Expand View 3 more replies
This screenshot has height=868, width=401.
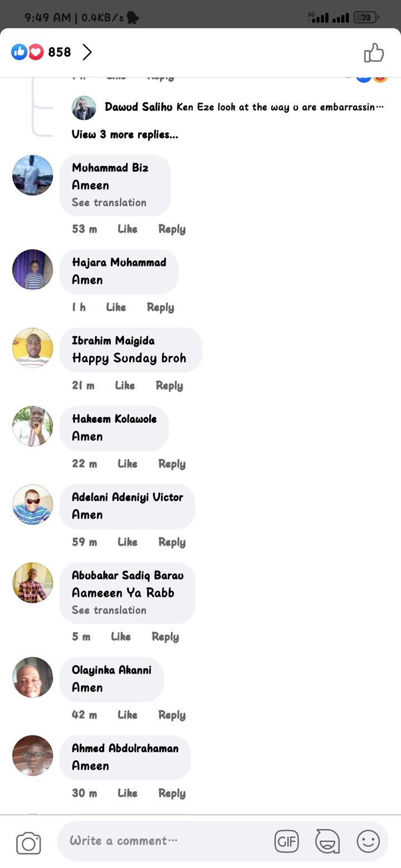[x=125, y=134]
